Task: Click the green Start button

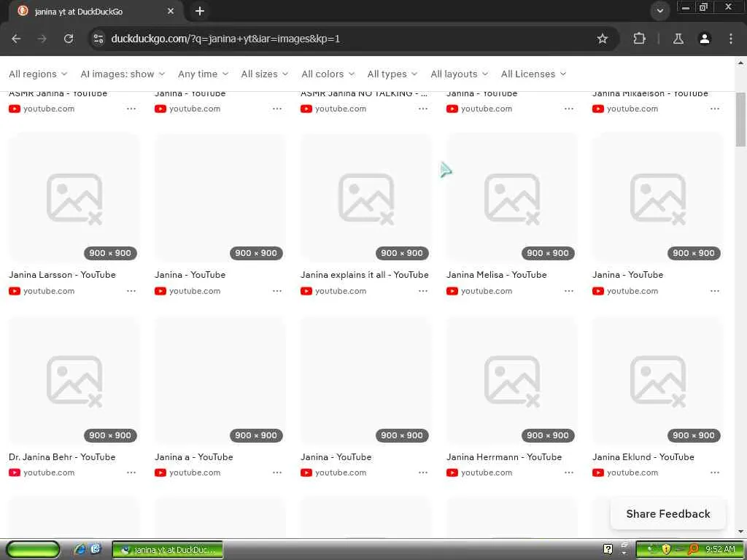Action: click(34, 550)
